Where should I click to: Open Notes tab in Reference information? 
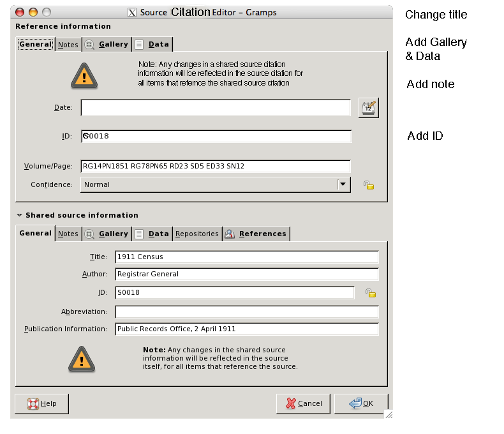pyautogui.click(x=68, y=45)
